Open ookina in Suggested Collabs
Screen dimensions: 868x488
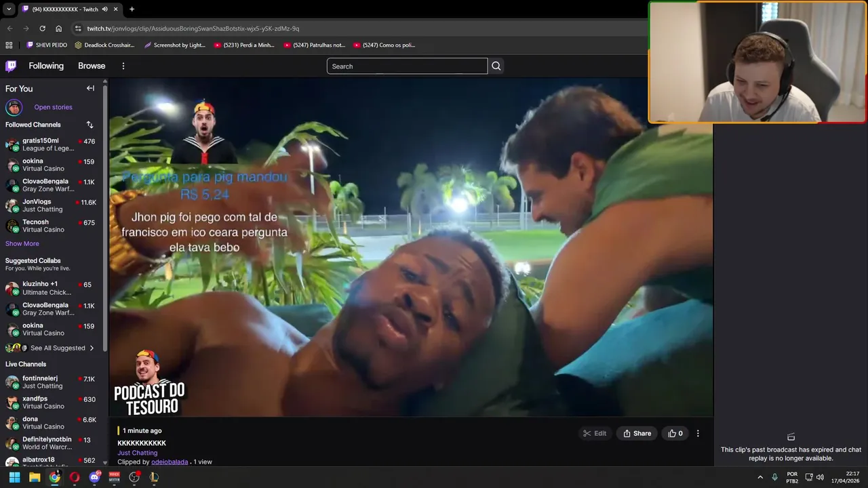(x=51, y=329)
